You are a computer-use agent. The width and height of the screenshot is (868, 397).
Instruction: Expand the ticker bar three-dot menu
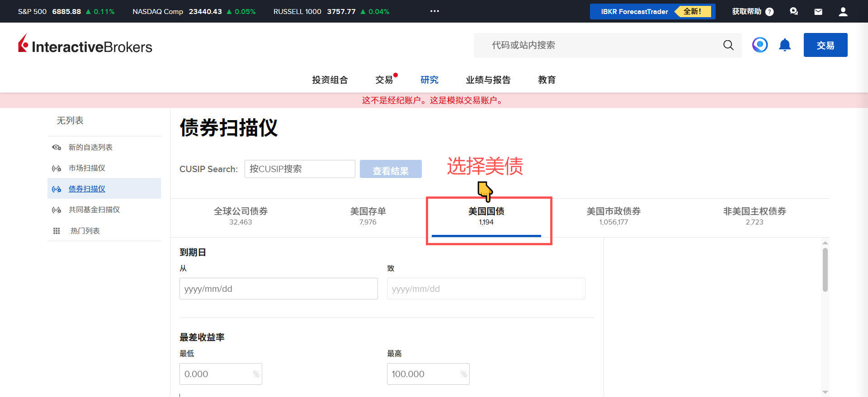(x=434, y=11)
